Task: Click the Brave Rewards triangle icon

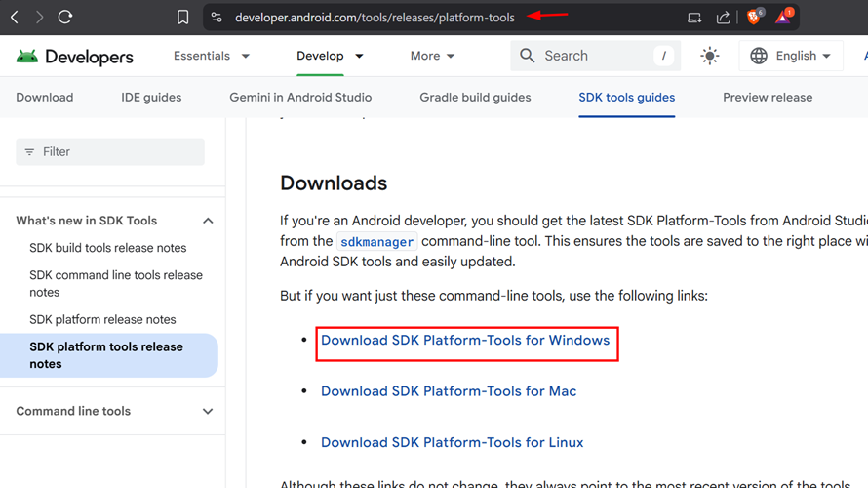Action: pyautogui.click(x=783, y=17)
